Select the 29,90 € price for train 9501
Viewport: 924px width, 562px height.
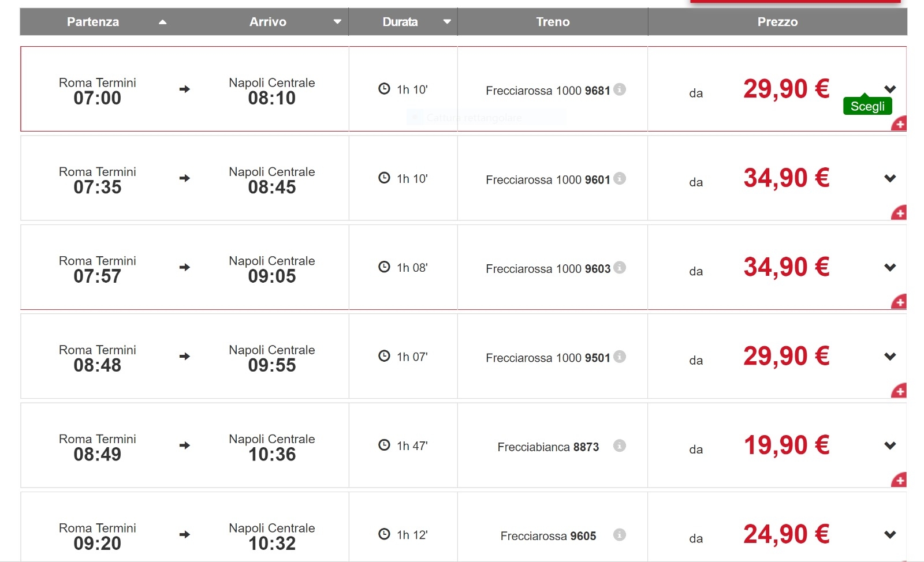[x=786, y=356]
